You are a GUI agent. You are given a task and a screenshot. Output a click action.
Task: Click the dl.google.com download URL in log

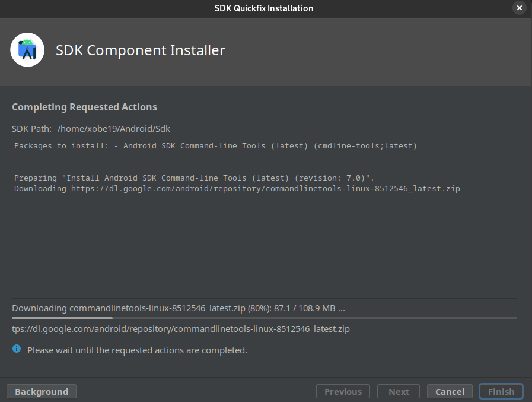pos(265,189)
